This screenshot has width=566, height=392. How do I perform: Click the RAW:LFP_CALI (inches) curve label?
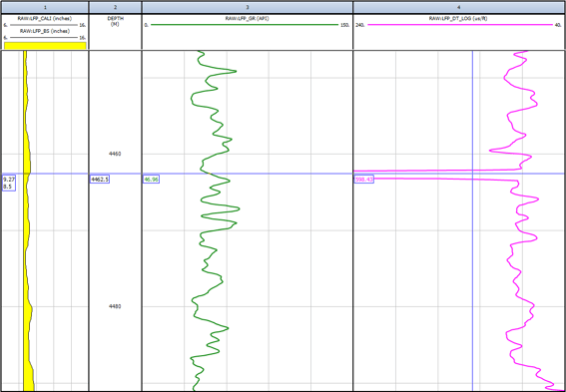click(x=45, y=18)
